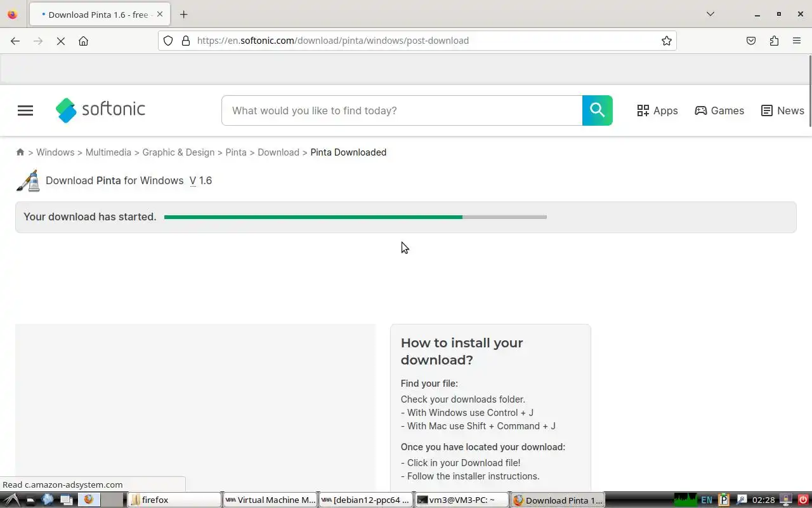Open the Pinta breadcrumb link
Screen dimensions: 812x508
click(236, 152)
